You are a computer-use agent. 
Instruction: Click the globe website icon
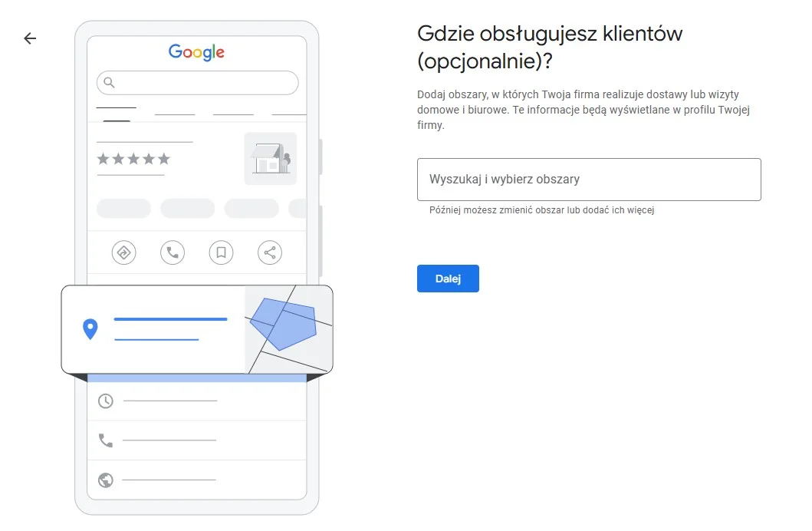[x=106, y=480]
